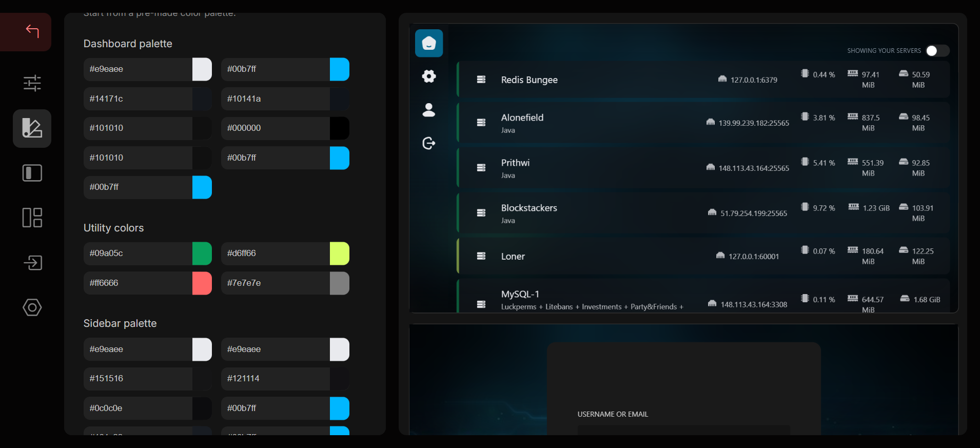Open the Alonefield server name
This screenshot has height=448, width=980.
point(522,118)
